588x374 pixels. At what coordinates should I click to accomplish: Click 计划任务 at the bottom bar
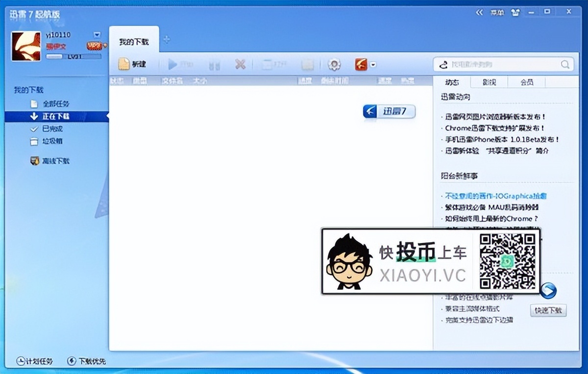tap(34, 361)
